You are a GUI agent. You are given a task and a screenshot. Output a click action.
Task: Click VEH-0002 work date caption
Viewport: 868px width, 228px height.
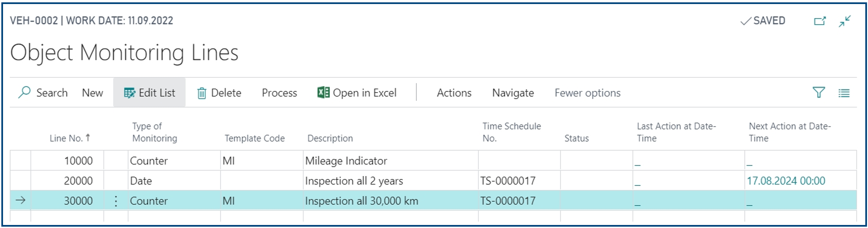91,20
